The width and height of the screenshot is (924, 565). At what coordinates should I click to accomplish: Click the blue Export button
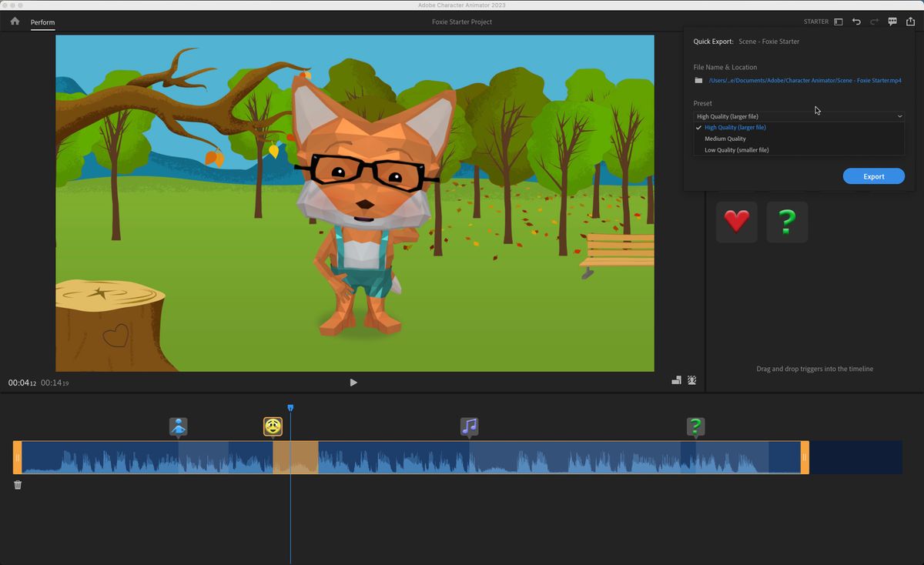coord(873,176)
